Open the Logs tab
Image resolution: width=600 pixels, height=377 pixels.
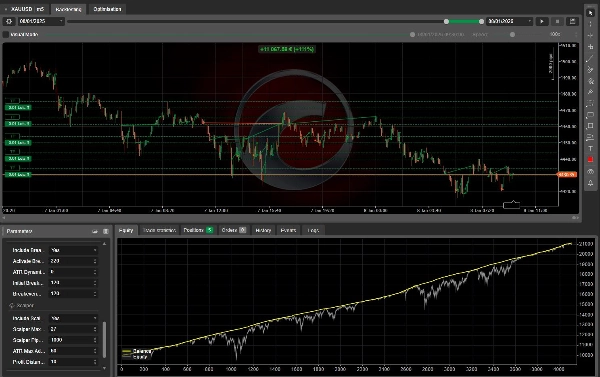pyautogui.click(x=313, y=230)
